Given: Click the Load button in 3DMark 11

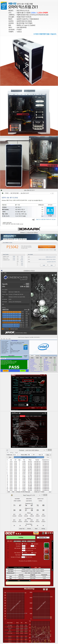Looking at the screenshot, I should 44,265.
